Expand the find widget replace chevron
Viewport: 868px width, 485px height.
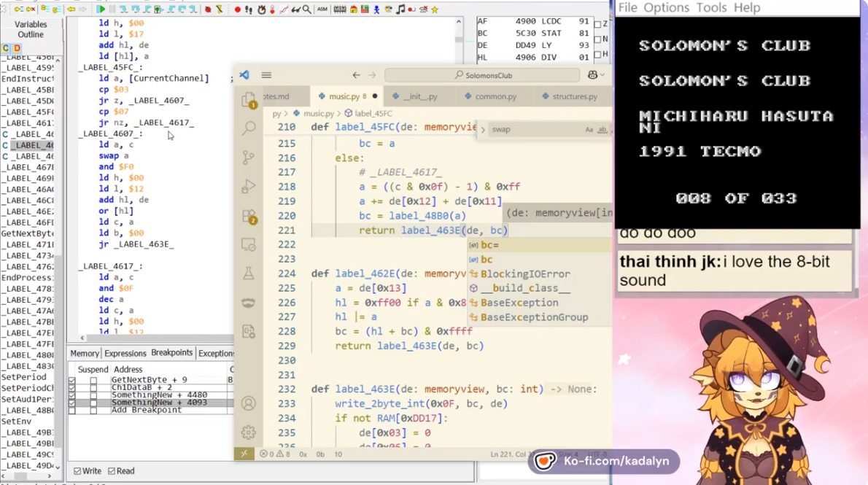[483, 130]
